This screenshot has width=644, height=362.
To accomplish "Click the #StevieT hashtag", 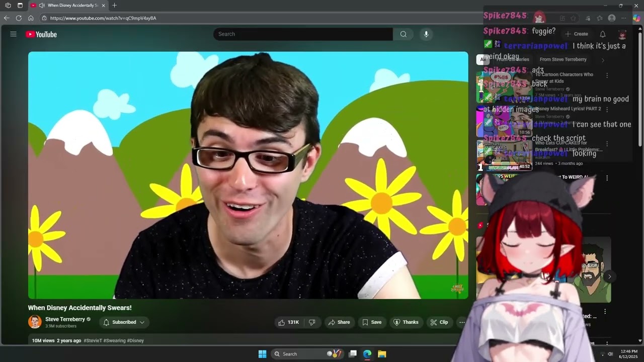I will click(x=93, y=340).
